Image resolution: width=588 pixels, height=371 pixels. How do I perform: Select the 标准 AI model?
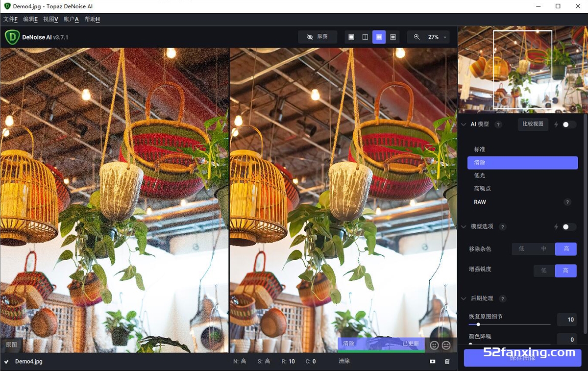tap(522, 149)
